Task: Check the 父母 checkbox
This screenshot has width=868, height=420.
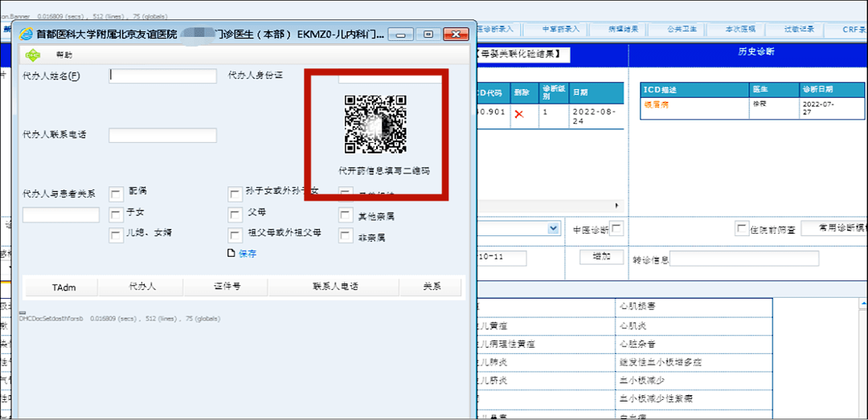Action: (235, 214)
